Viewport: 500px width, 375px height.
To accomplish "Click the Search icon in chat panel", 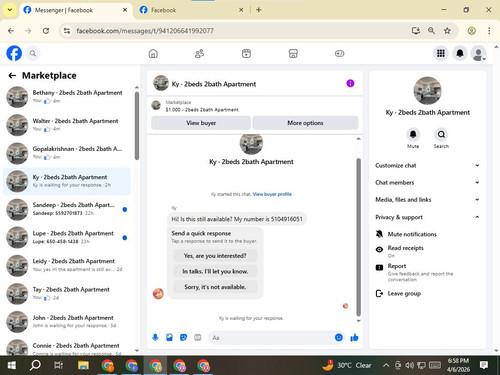I will point(441,135).
